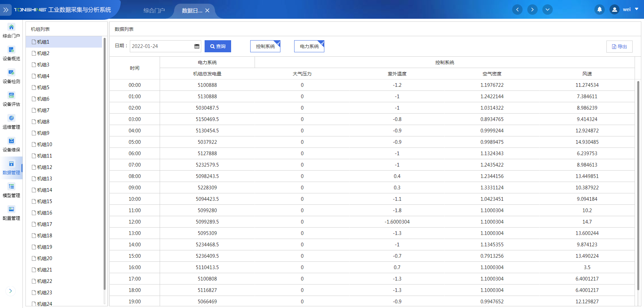Open 设备评估 sidebar section
644x308 pixels.
(x=11, y=96)
